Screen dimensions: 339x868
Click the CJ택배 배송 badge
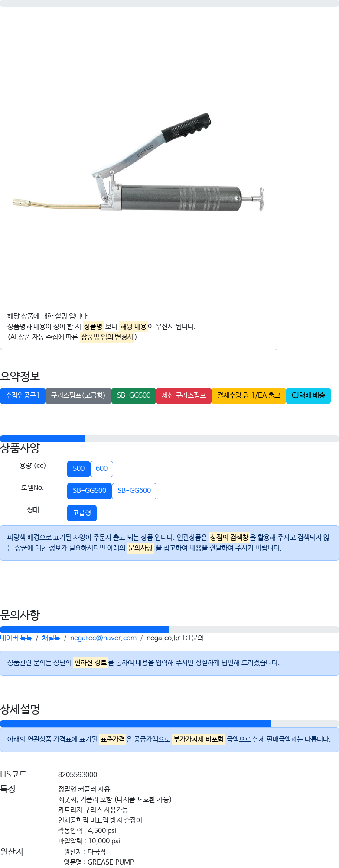click(x=308, y=396)
